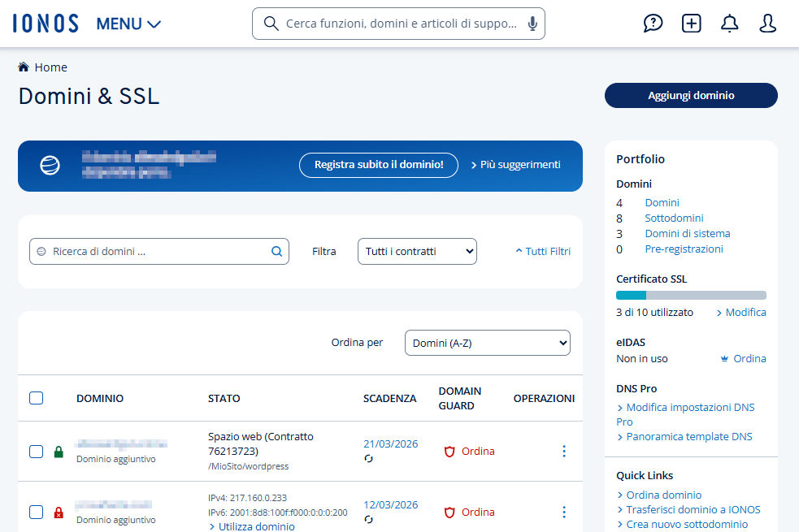
Task: Open the Ordina per sorting dropdown
Action: [487, 343]
